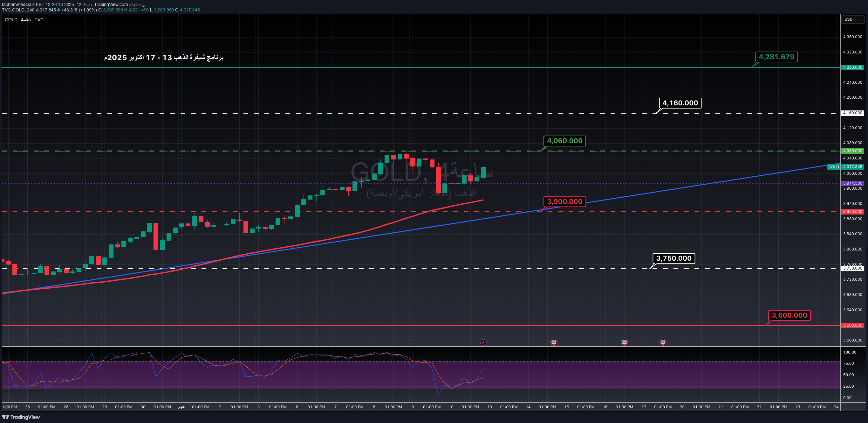Click the green GOLD symbol tag on price axis

[833, 167]
